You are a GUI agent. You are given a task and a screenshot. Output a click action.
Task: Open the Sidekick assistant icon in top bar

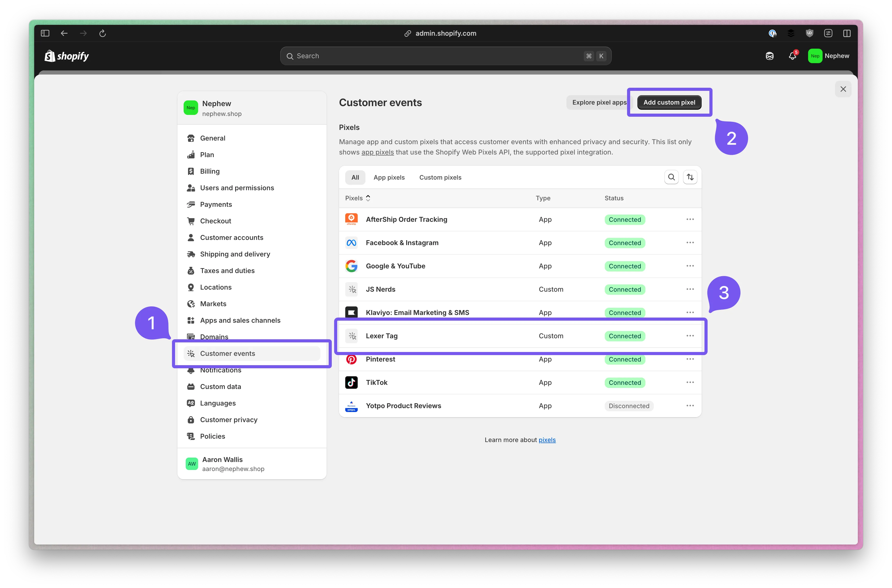pyautogui.click(x=770, y=56)
